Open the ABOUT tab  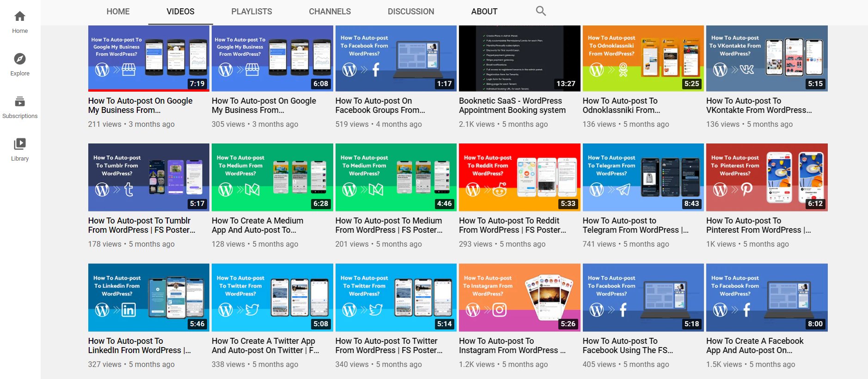pyautogui.click(x=484, y=12)
